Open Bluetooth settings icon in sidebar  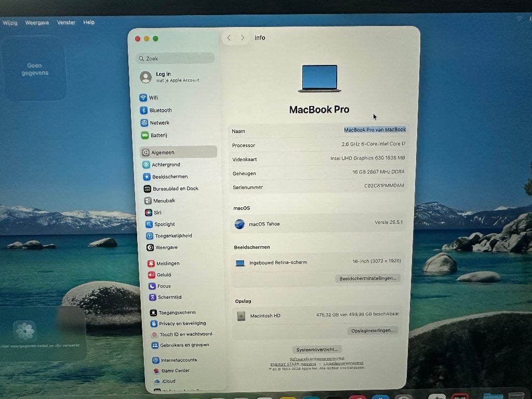coord(143,110)
